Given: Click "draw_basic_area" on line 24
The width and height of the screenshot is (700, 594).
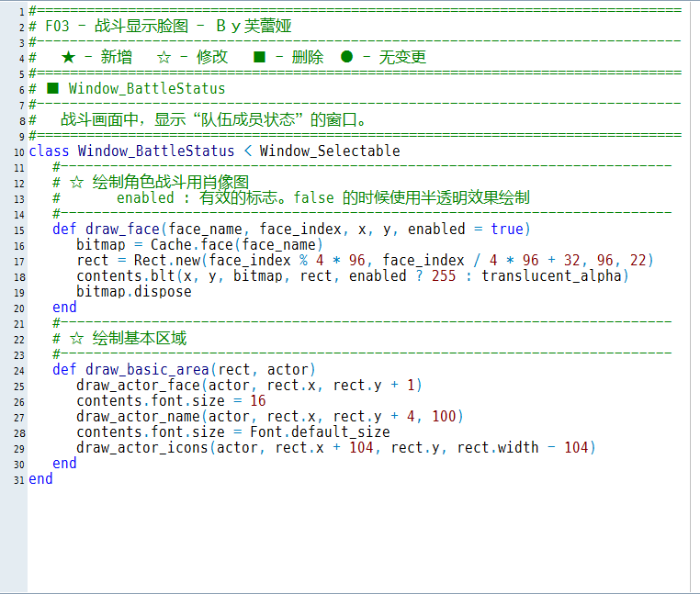Looking at the screenshot, I should click(x=147, y=369).
